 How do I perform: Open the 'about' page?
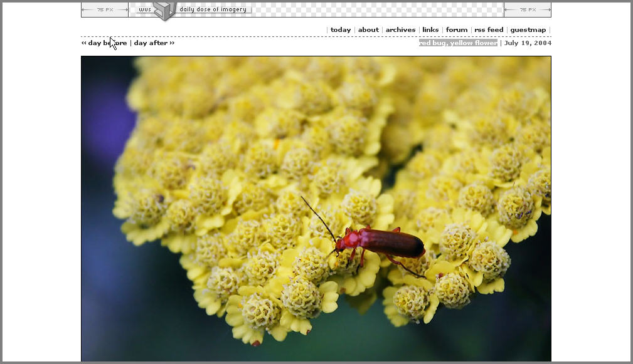[368, 30]
